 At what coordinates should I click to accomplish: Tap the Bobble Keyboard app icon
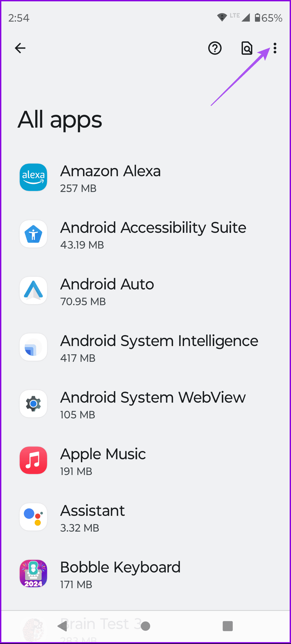coord(33,574)
